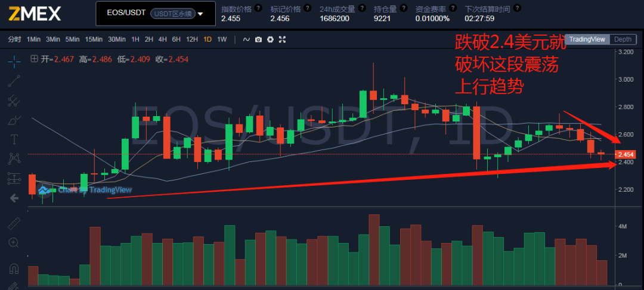The image size is (644, 290).
Task: Select the crosshair cursor tool
Action: coord(14,62)
